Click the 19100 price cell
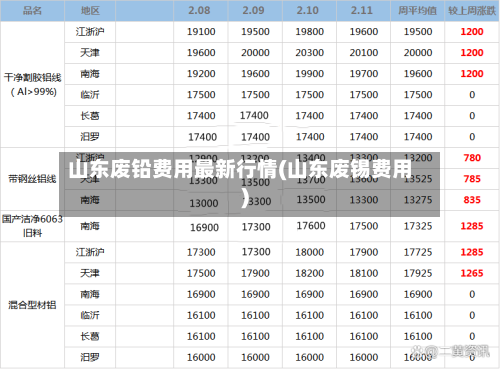This screenshot has width=500, height=369. click(x=201, y=32)
